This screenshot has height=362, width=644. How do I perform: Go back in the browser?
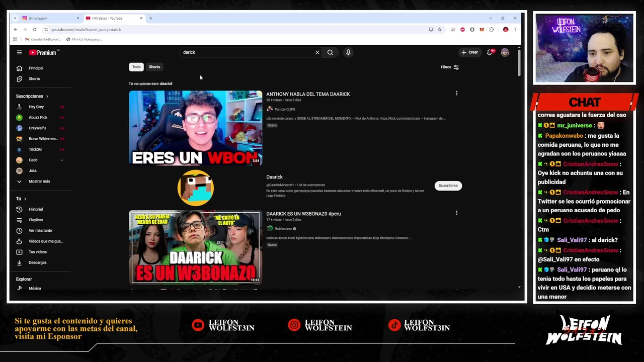[16, 30]
